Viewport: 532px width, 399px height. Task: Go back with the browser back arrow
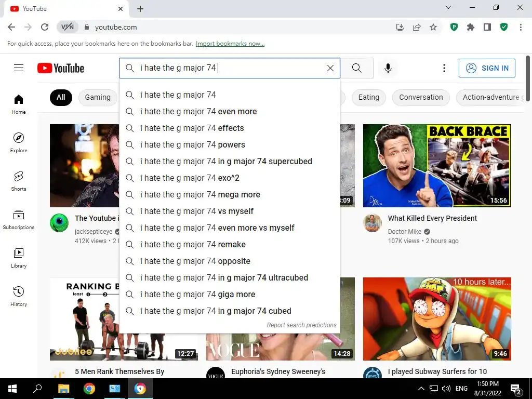click(11, 27)
